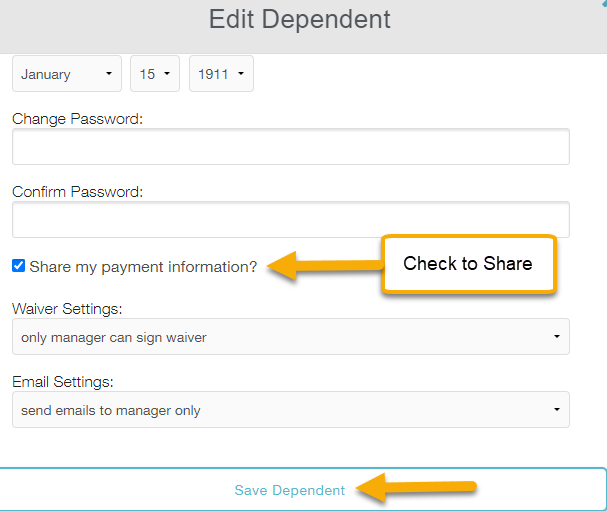This screenshot has width=607, height=511.
Task: Click the caret on "only manager can sign waiver"
Action: [x=556, y=338]
